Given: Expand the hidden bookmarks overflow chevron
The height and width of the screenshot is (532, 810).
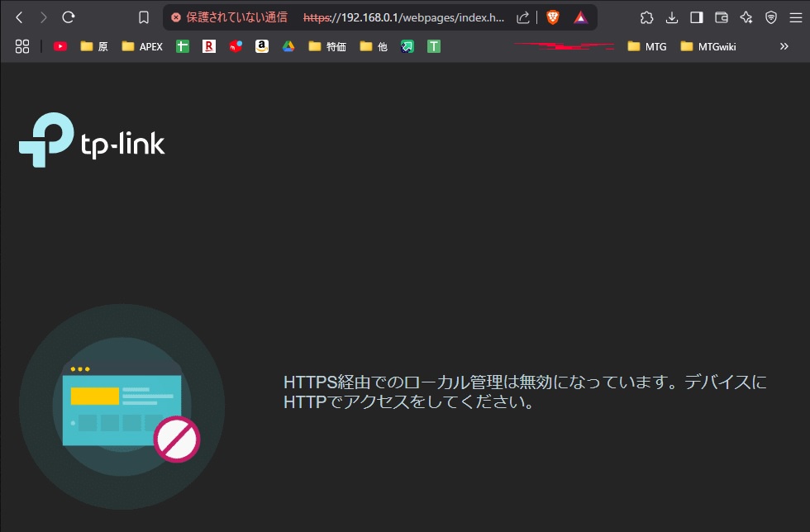Looking at the screenshot, I should (784, 46).
